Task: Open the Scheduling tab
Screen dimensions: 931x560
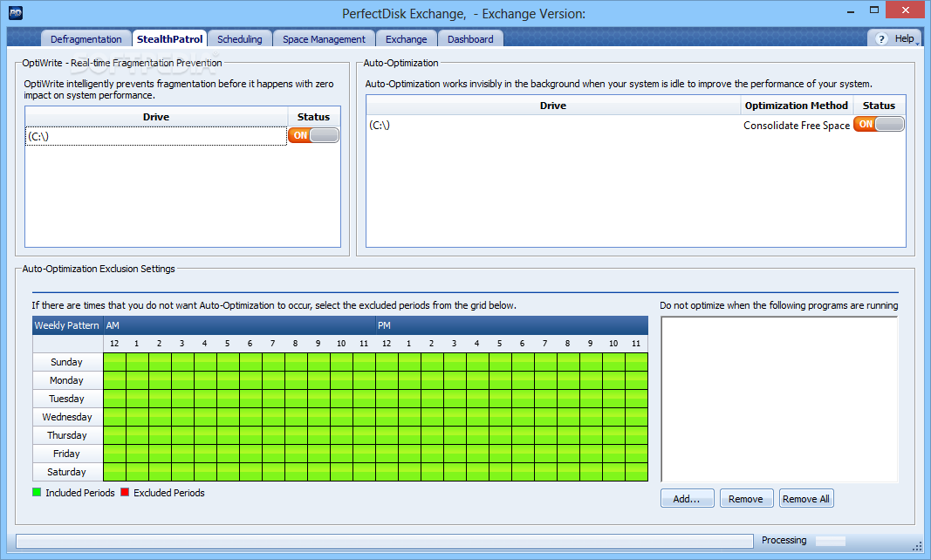Action: pos(240,38)
